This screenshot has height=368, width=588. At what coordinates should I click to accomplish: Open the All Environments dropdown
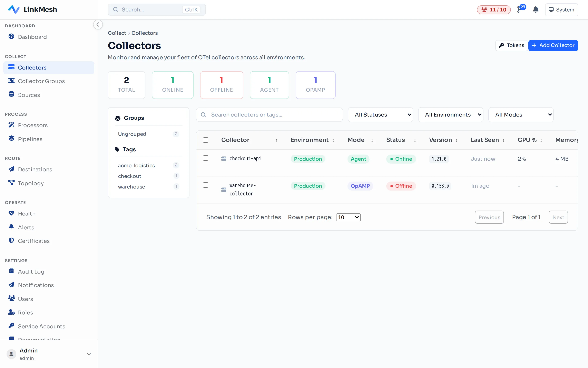tap(451, 115)
